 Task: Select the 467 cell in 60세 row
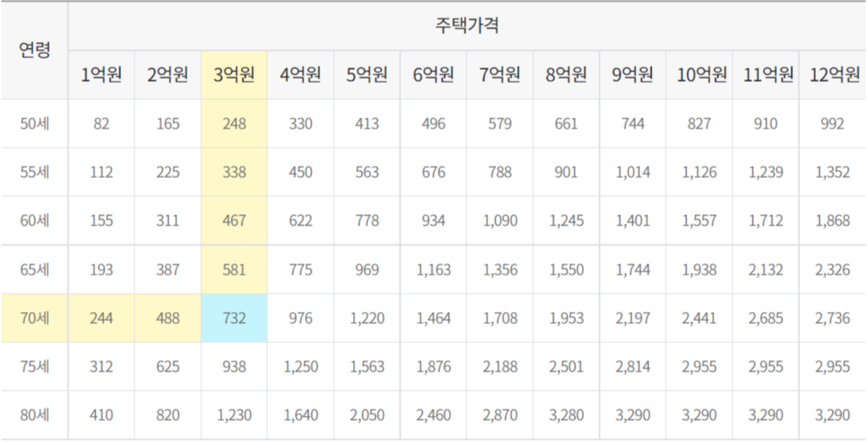234,221
